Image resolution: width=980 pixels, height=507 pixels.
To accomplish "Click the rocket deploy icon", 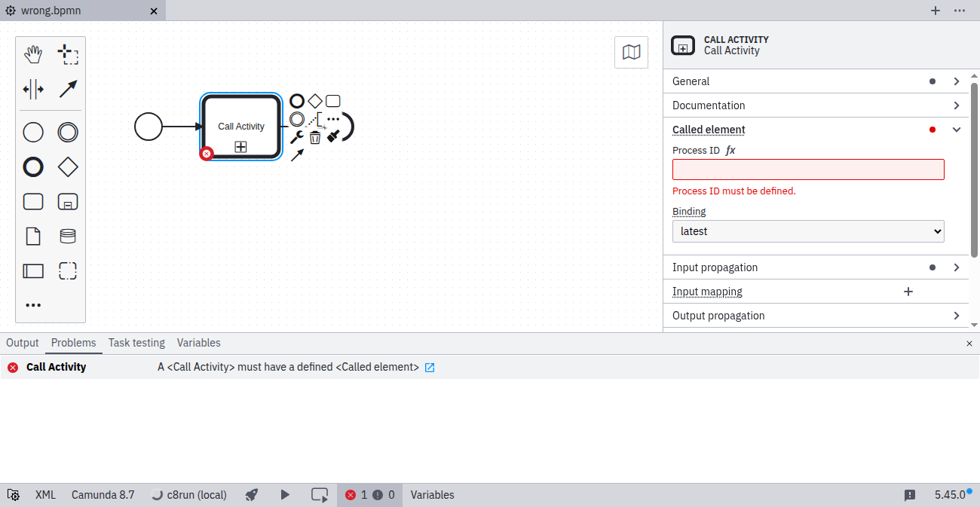I will (253, 495).
